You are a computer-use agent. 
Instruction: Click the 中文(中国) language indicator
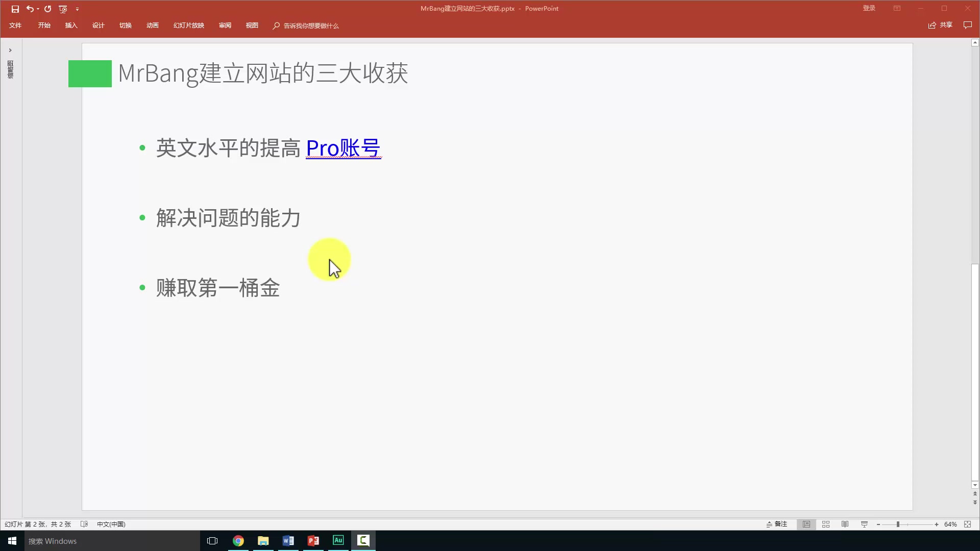point(111,524)
